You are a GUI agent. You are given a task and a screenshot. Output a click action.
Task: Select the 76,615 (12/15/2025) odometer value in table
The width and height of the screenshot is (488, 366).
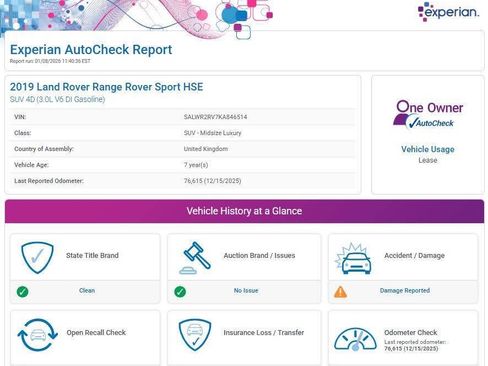pyautogui.click(x=212, y=181)
